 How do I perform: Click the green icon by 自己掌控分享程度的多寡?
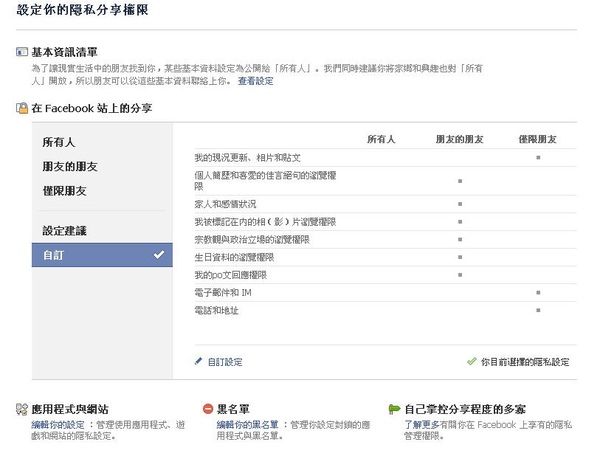(x=395, y=409)
